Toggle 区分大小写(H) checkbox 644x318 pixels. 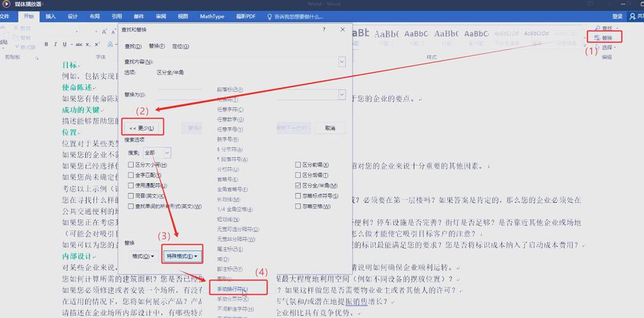click(x=131, y=165)
